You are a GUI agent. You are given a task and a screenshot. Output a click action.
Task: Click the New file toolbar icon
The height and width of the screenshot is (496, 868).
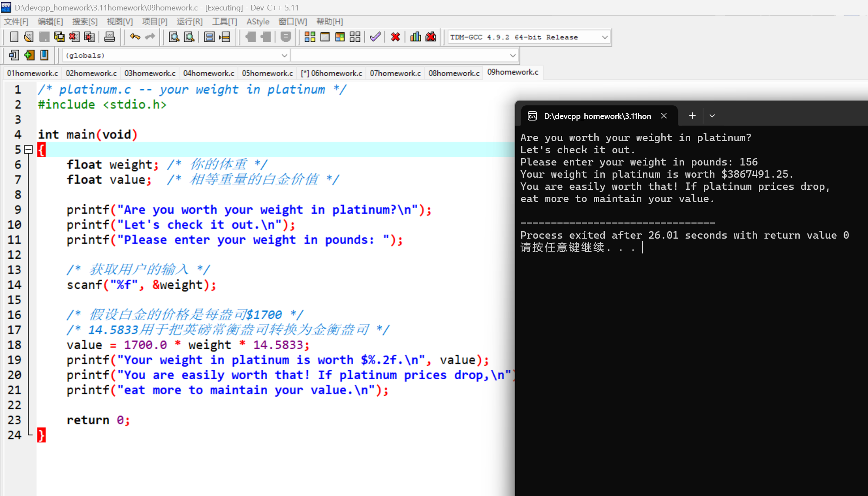14,37
